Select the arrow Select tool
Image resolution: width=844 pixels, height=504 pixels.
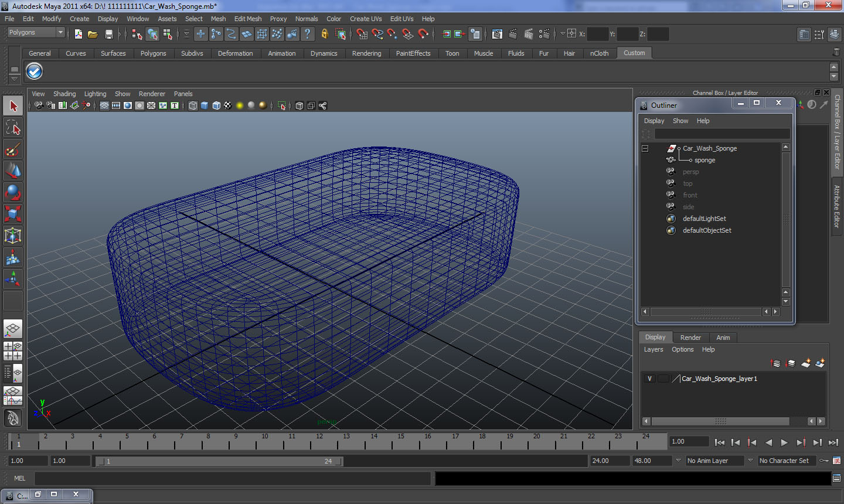point(13,106)
